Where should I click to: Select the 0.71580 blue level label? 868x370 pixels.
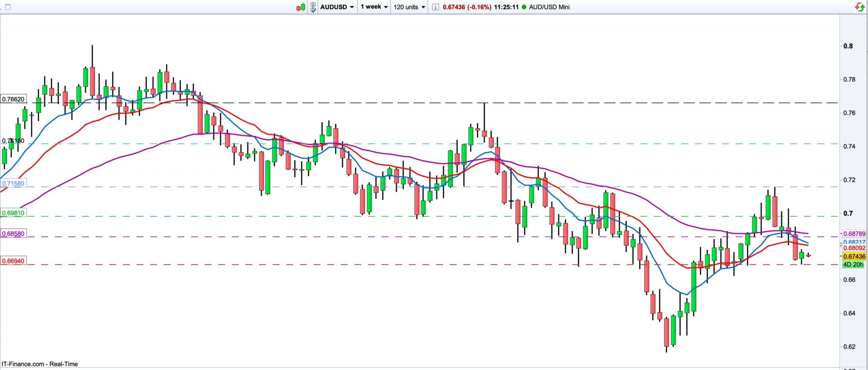(13, 183)
